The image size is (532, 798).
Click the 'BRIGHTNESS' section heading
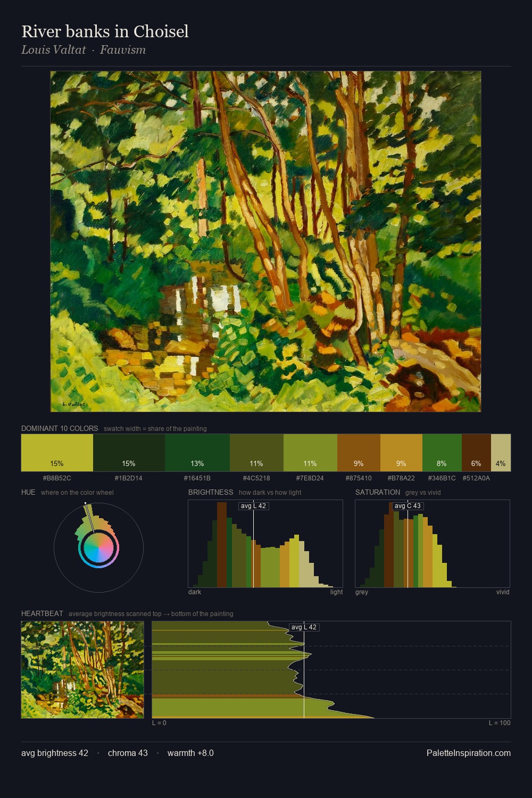211,492
